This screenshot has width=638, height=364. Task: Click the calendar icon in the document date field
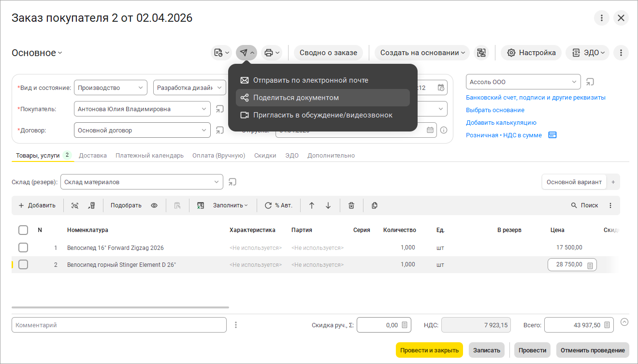coord(441,87)
